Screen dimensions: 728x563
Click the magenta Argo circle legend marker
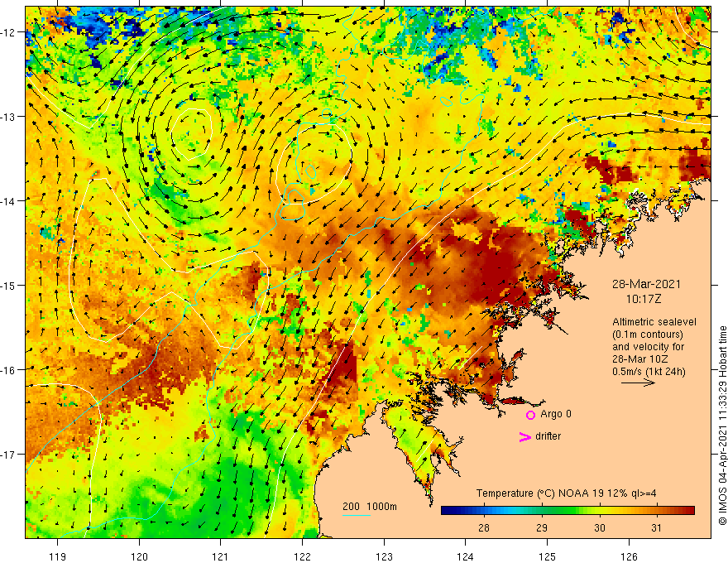point(530,415)
